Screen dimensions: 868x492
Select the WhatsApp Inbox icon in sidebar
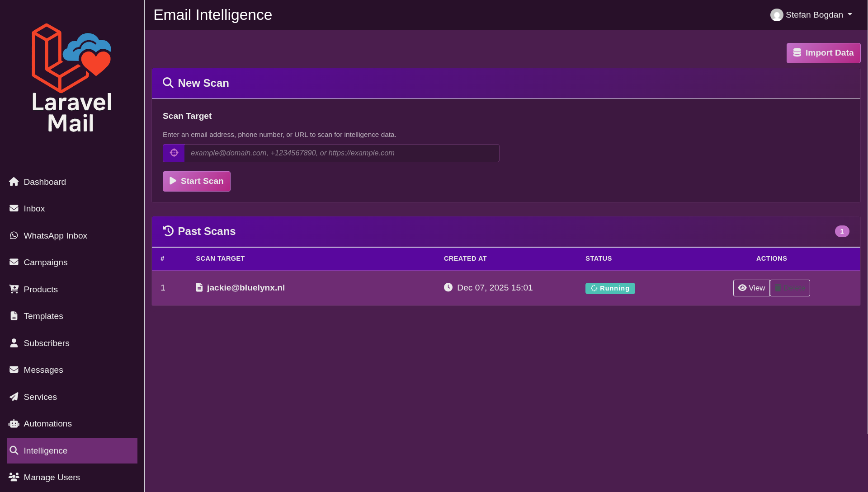14,235
